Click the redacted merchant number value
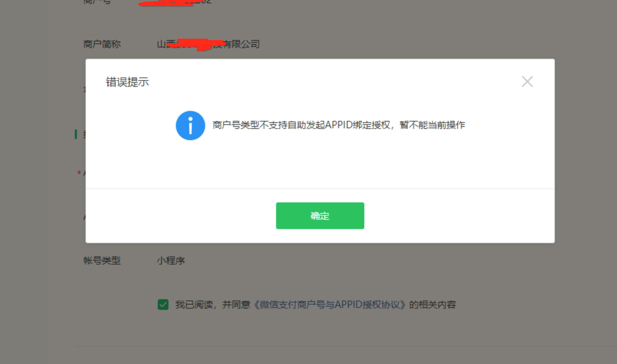This screenshot has width=617, height=364. click(x=175, y=2)
